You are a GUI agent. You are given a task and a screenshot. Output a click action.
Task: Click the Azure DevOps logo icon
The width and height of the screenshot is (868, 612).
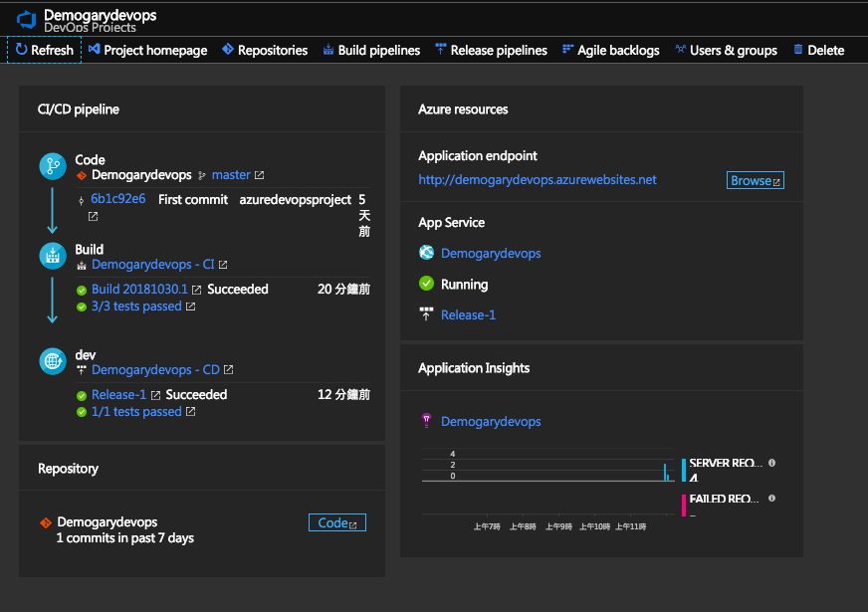[27, 19]
